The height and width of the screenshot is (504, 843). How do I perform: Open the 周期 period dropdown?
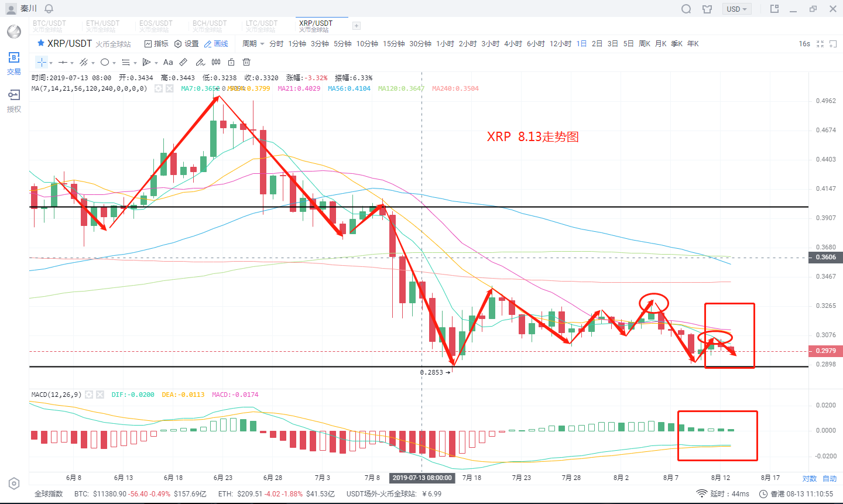click(253, 44)
